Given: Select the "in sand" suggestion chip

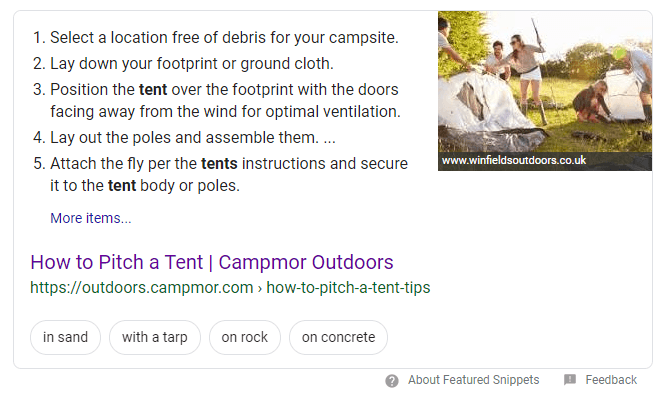Looking at the screenshot, I should click(x=66, y=337).
